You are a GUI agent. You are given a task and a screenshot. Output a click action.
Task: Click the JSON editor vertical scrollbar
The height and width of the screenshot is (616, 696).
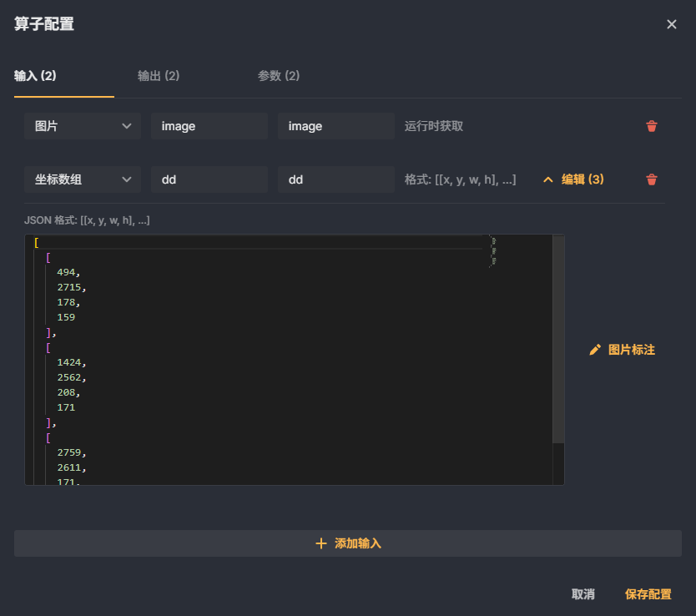click(x=558, y=339)
